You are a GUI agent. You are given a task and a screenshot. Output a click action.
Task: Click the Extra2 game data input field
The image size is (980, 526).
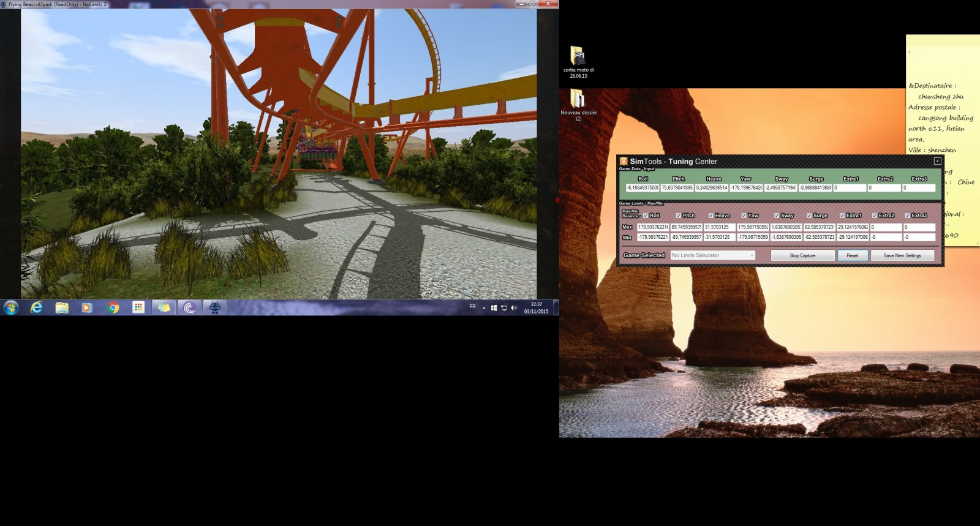pos(884,188)
